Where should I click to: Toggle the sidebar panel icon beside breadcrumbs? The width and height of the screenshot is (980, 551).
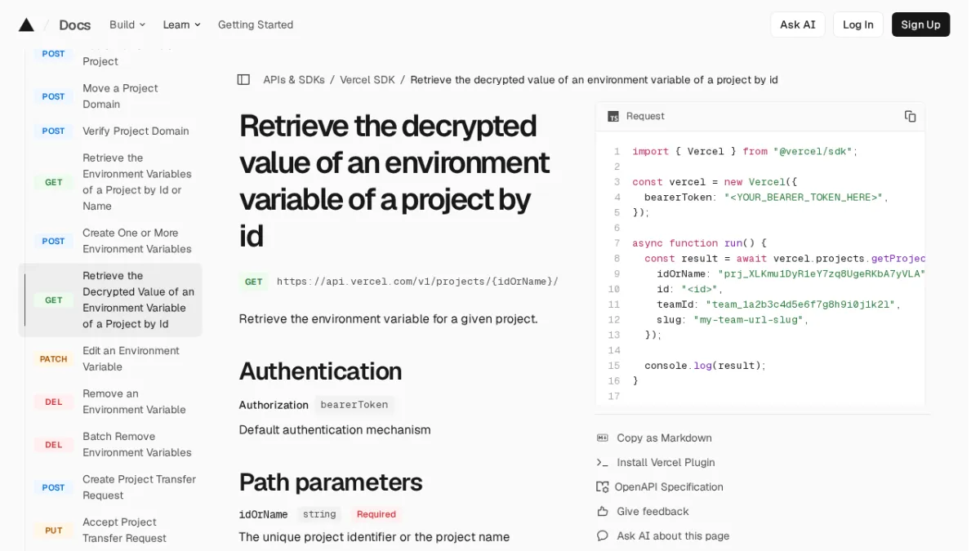(x=243, y=79)
